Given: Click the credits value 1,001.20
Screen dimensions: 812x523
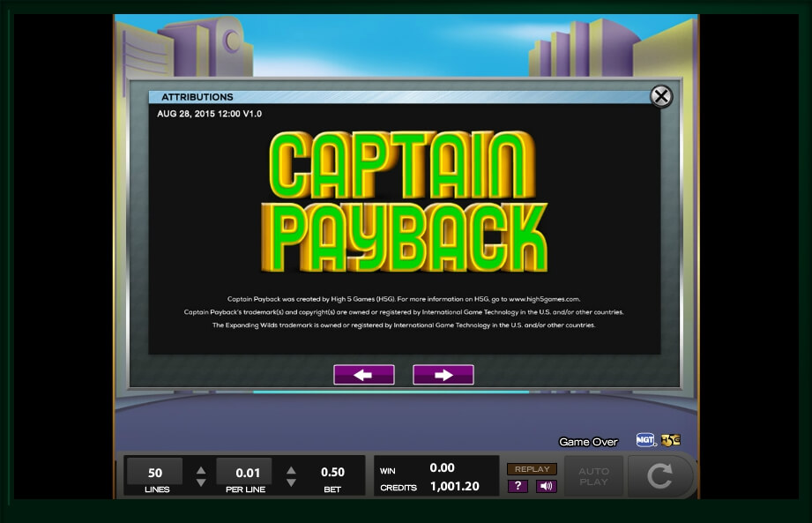Looking at the screenshot, I should pos(455,486).
